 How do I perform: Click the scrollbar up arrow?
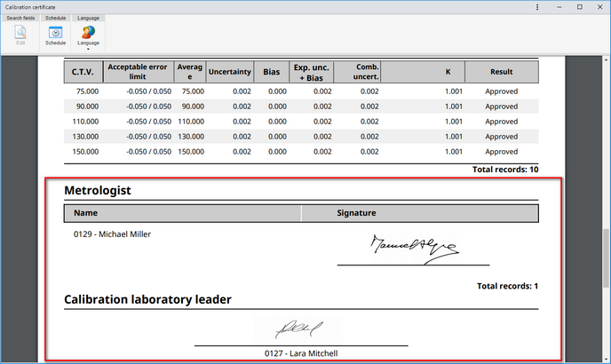click(x=606, y=59)
